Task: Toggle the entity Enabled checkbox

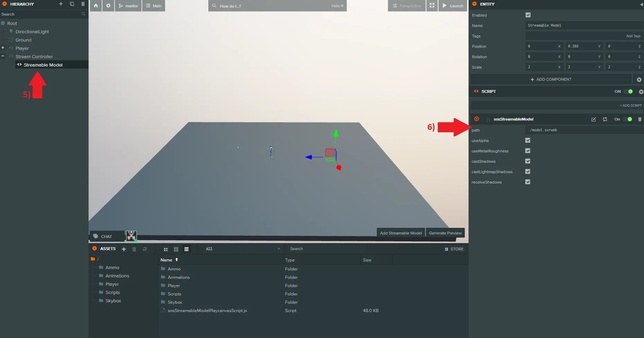Action: (528, 15)
